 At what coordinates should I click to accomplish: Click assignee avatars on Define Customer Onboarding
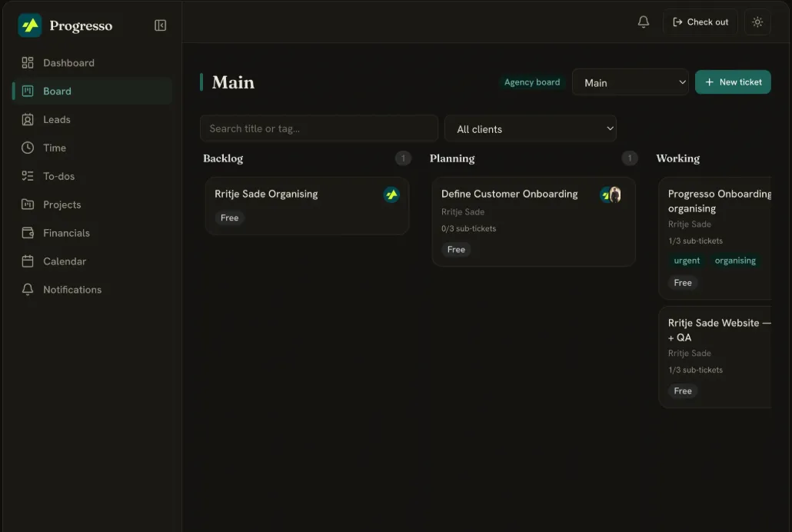click(611, 195)
